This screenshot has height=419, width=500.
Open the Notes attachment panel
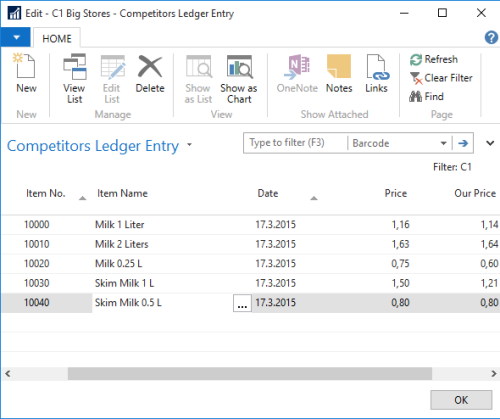click(339, 74)
